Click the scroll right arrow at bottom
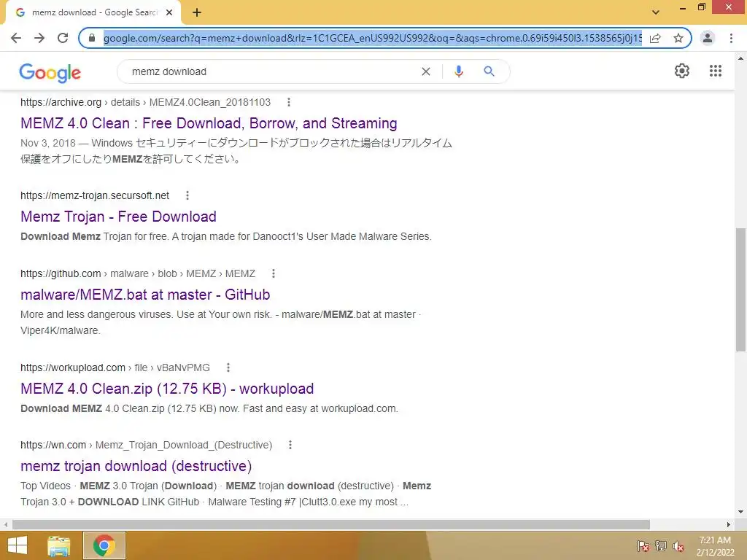 coord(728,524)
